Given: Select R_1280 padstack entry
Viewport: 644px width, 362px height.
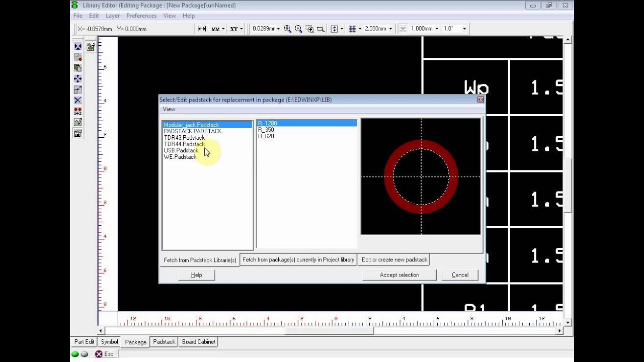Looking at the screenshot, I should 307,123.
